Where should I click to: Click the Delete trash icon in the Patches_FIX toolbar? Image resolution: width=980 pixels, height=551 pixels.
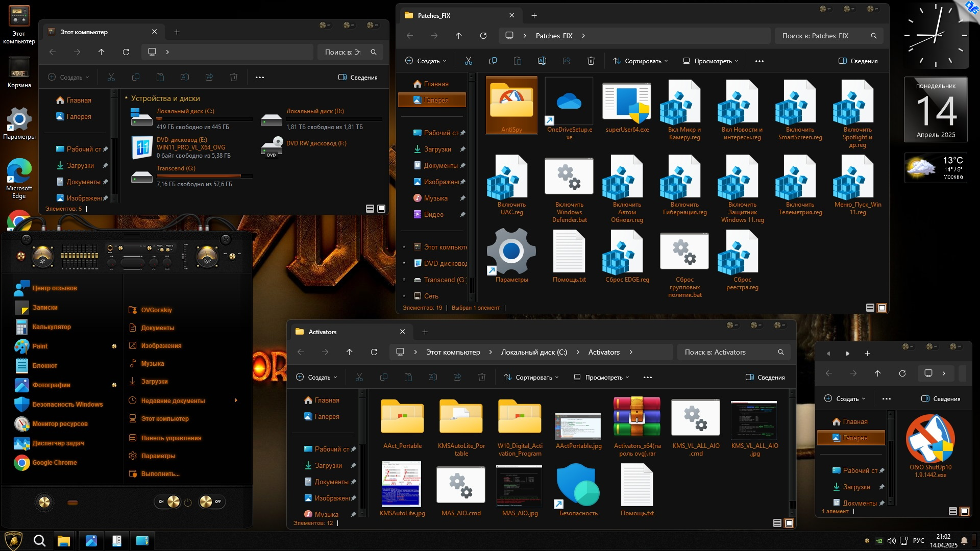click(591, 61)
